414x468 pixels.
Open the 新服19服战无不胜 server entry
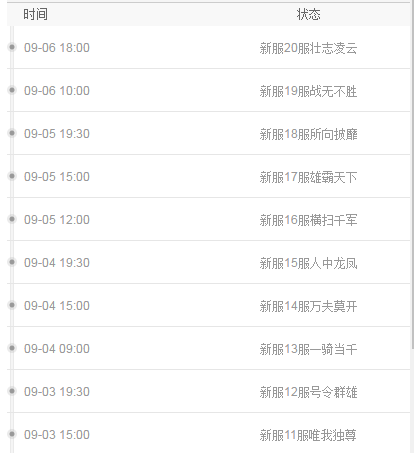[308, 91]
